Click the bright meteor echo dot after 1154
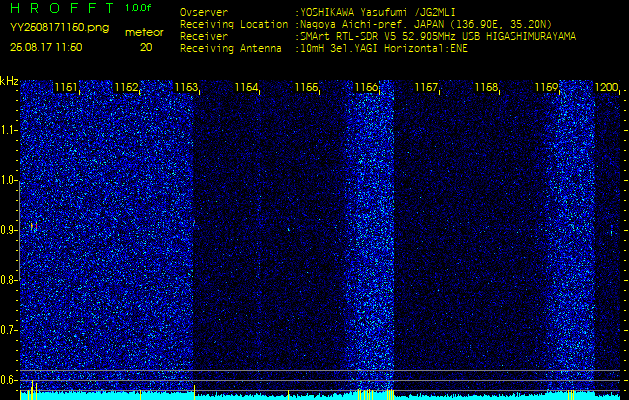 [289, 230]
